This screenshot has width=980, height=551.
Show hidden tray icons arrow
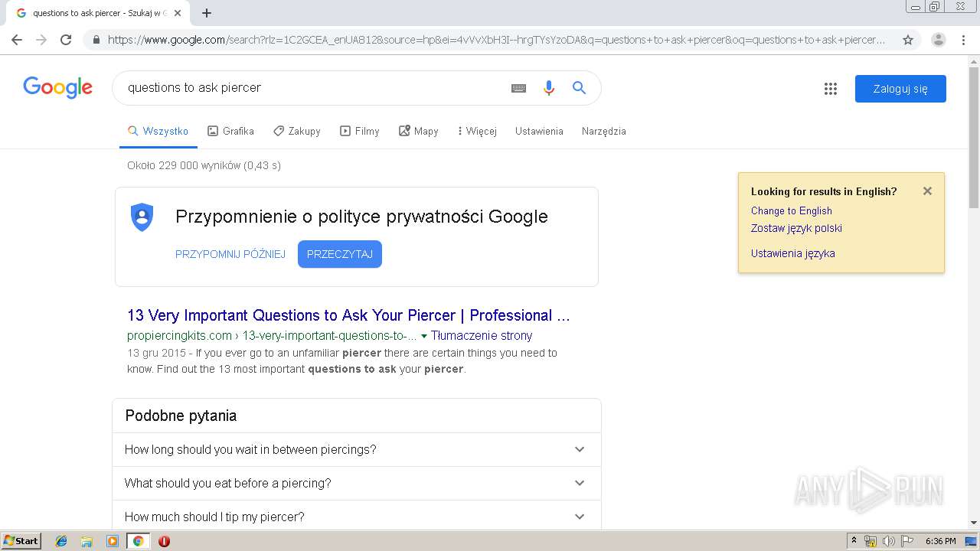[x=854, y=541]
